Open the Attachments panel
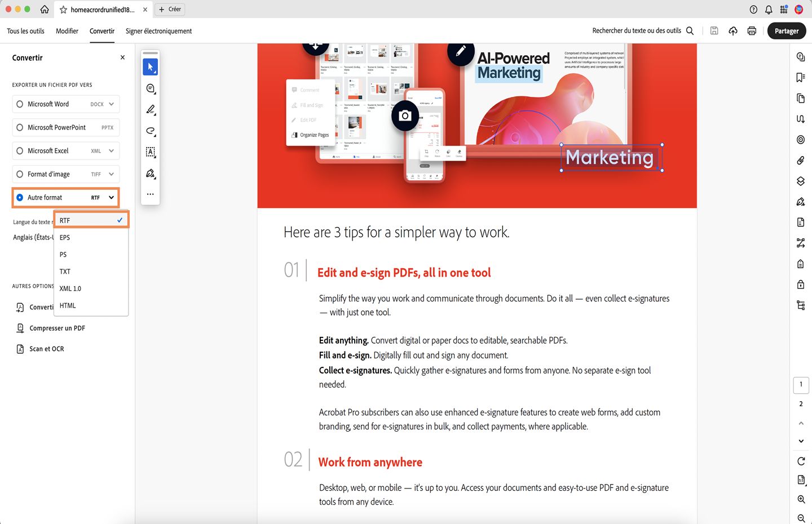Viewport: 812px width, 524px height. click(x=801, y=160)
